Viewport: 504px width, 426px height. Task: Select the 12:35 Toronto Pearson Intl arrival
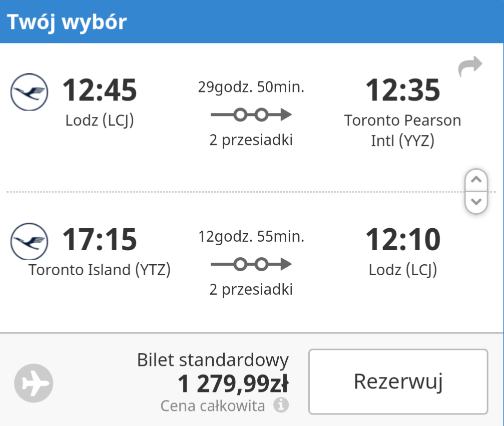point(403,112)
